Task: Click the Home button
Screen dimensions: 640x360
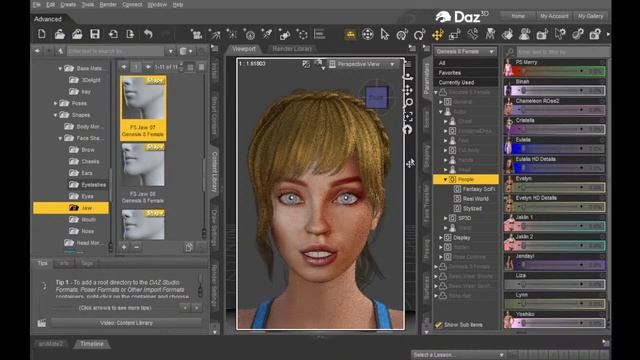Action: pos(518,16)
